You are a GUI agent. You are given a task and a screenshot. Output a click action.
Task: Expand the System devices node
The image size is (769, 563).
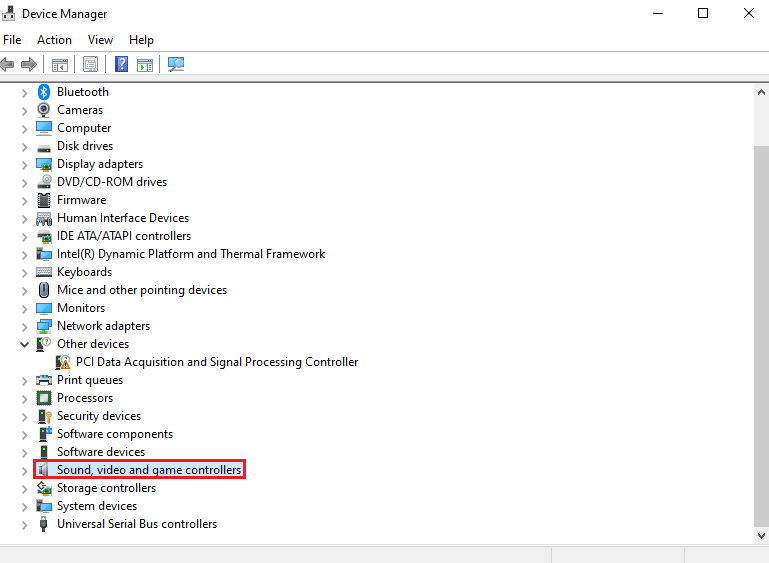coord(24,507)
